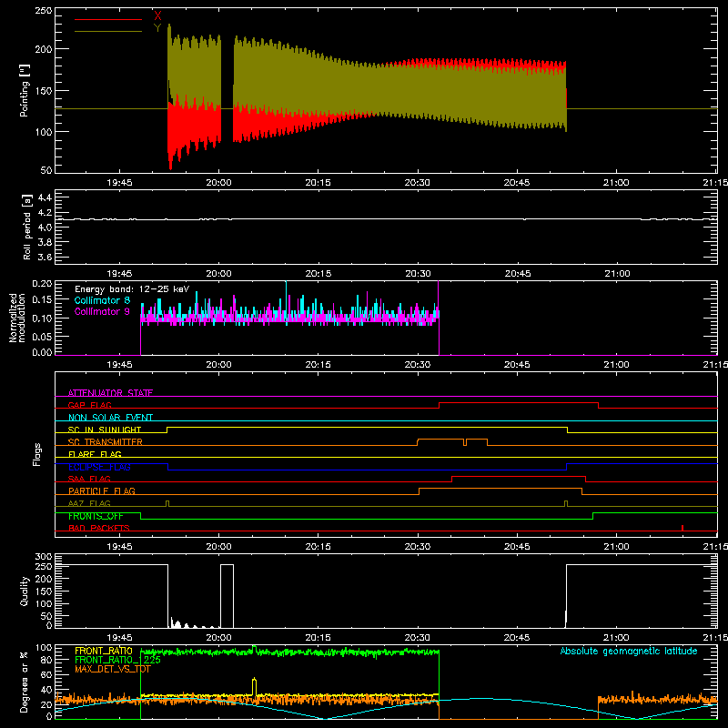
Task: Click the 'Absolute geomagnetic latitude' label
Action: tap(629, 651)
